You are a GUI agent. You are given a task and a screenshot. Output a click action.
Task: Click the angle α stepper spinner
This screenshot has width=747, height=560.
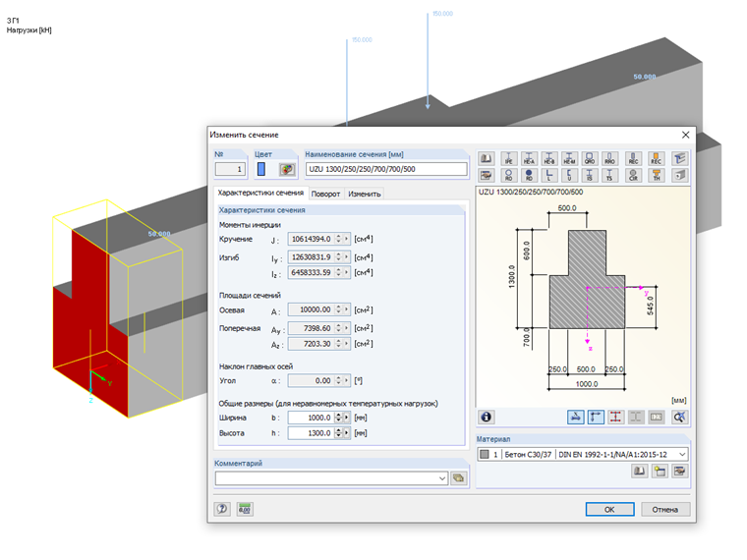coord(339,380)
